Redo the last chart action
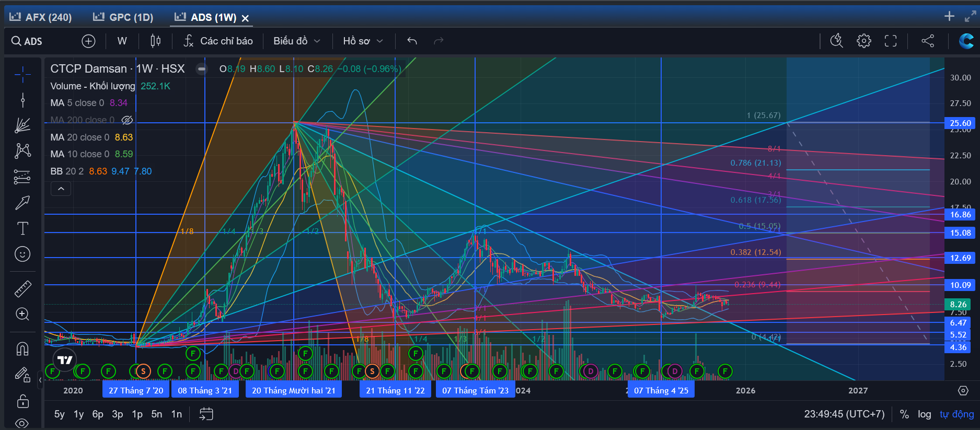Viewport: 980px width, 430px height. 439,41
